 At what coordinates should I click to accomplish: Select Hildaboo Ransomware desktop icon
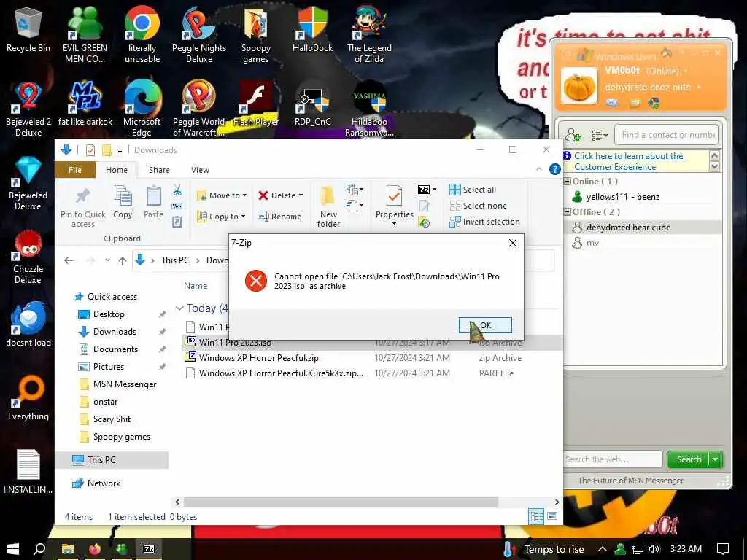click(369, 109)
